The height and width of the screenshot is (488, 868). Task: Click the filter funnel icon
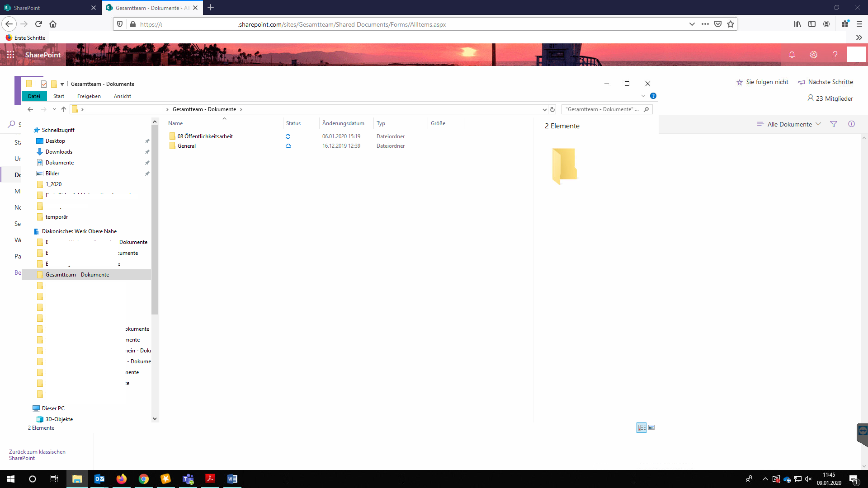pyautogui.click(x=834, y=124)
